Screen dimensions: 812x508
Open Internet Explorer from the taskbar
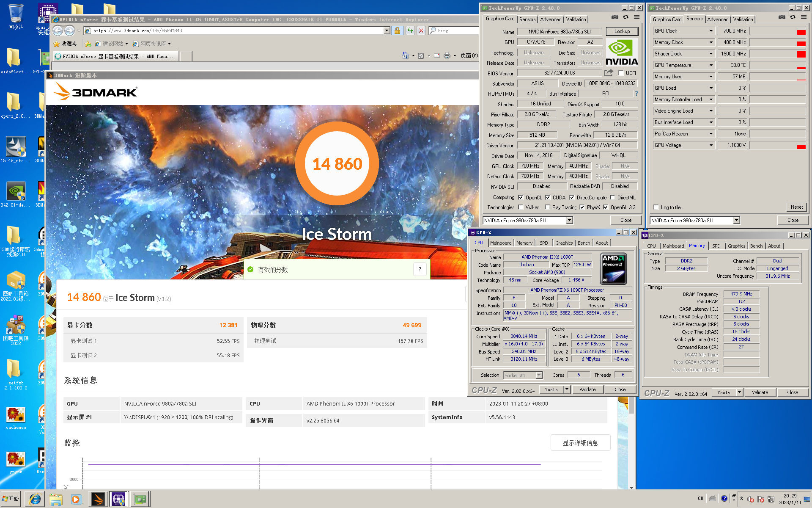pyautogui.click(x=35, y=500)
